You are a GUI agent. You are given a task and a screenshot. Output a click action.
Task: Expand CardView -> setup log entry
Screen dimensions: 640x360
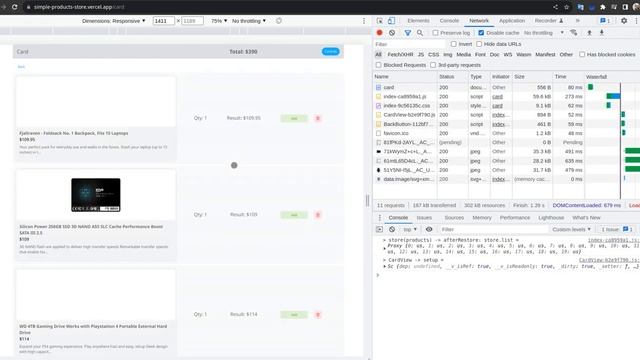click(x=384, y=260)
